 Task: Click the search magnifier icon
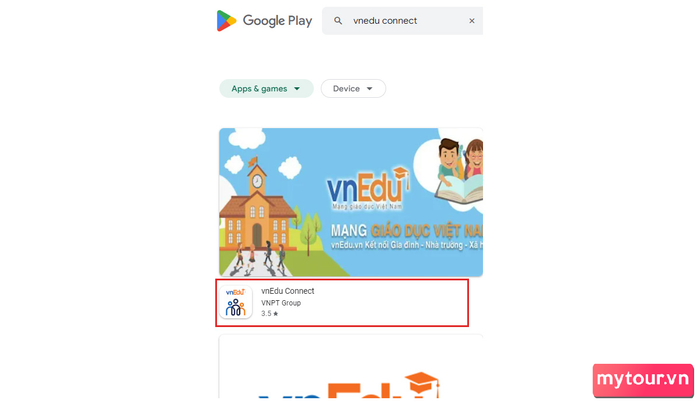coord(338,21)
